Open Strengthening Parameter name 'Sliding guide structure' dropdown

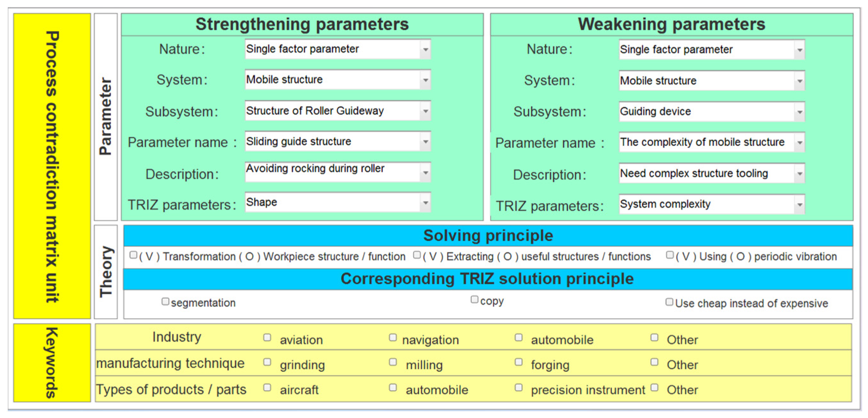tap(426, 142)
